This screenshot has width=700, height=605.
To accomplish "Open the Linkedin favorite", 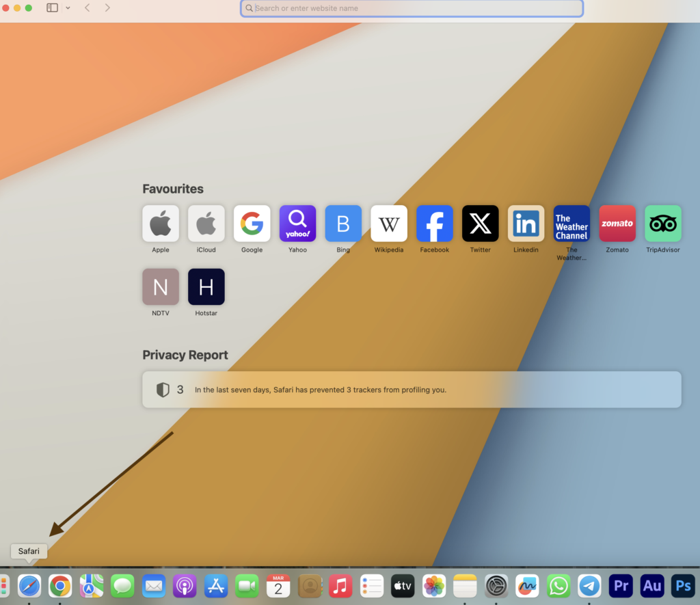I will click(x=526, y=224).
